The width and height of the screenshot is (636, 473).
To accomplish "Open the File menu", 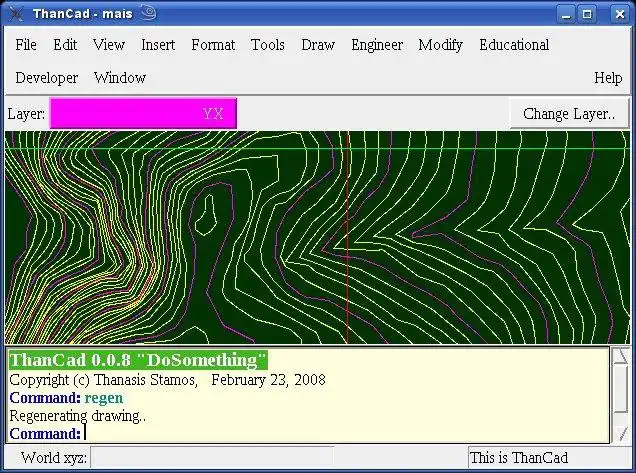I will [26, 45].
